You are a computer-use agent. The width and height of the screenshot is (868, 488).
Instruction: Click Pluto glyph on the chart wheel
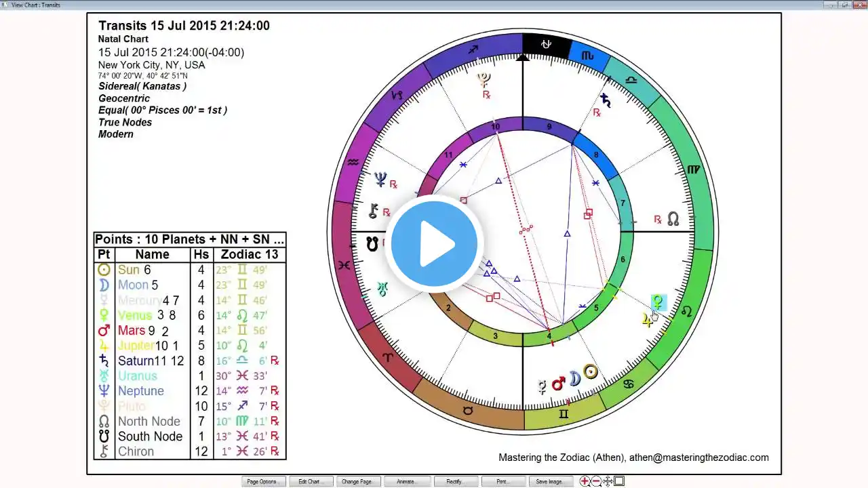(x=484, y=81)
